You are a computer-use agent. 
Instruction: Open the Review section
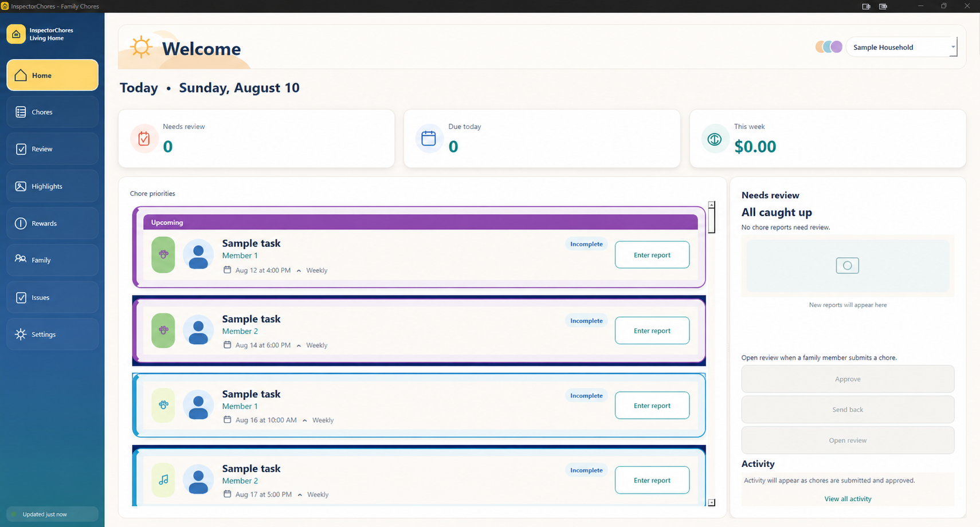click(x=52, y=149)
